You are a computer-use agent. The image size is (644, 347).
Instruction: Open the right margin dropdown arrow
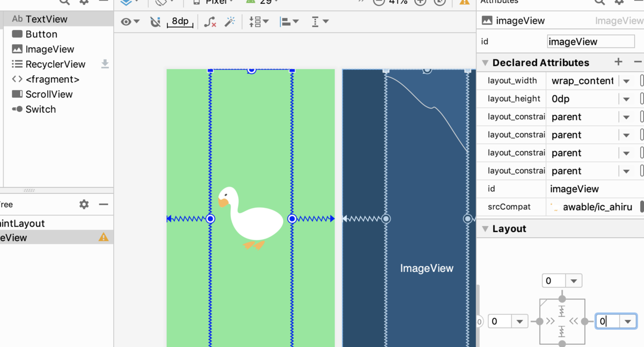(x=628, y=321)
